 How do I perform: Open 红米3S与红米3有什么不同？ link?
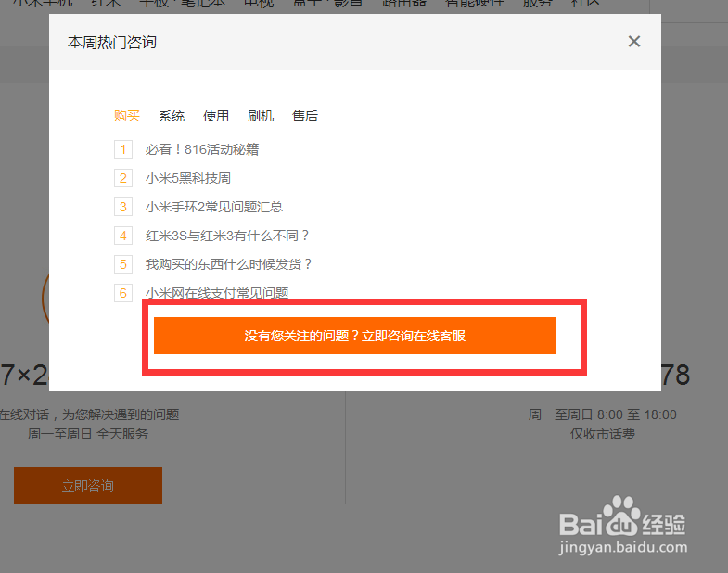tap(227, 236)
